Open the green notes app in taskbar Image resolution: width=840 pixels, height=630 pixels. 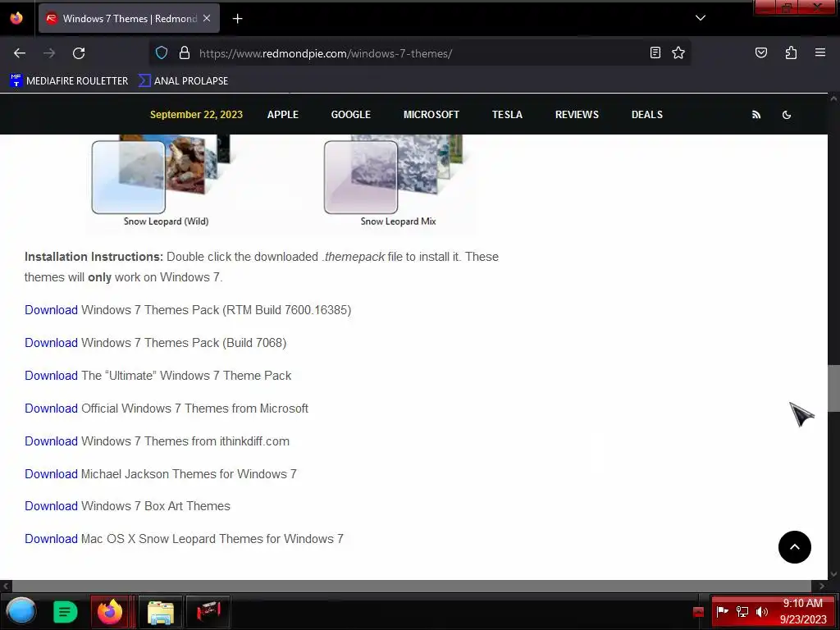[x=65, y=612]
